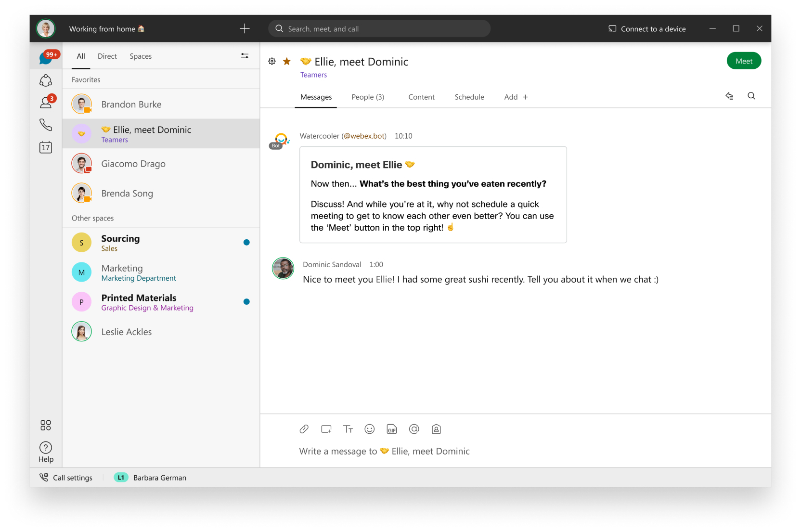Image resolution: width=801 pixels, height=532 pixels.
Task: Open the Marketing space
Action: 161,272
